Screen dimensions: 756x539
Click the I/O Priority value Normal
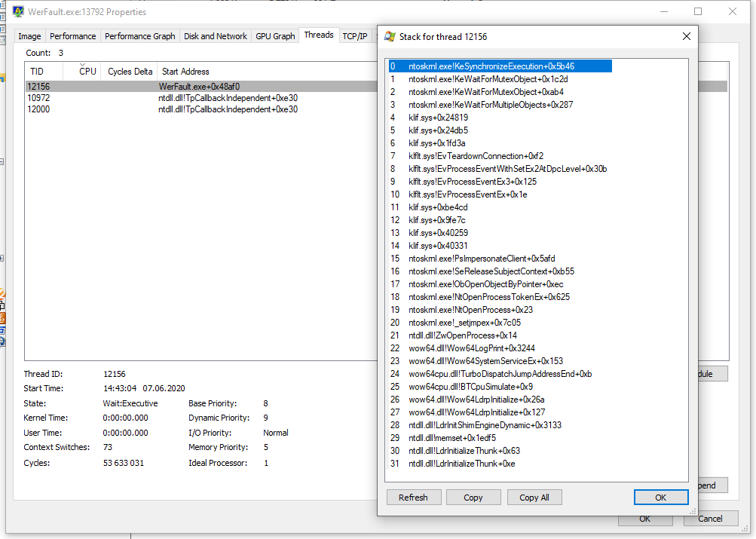(x=276, y=433)
